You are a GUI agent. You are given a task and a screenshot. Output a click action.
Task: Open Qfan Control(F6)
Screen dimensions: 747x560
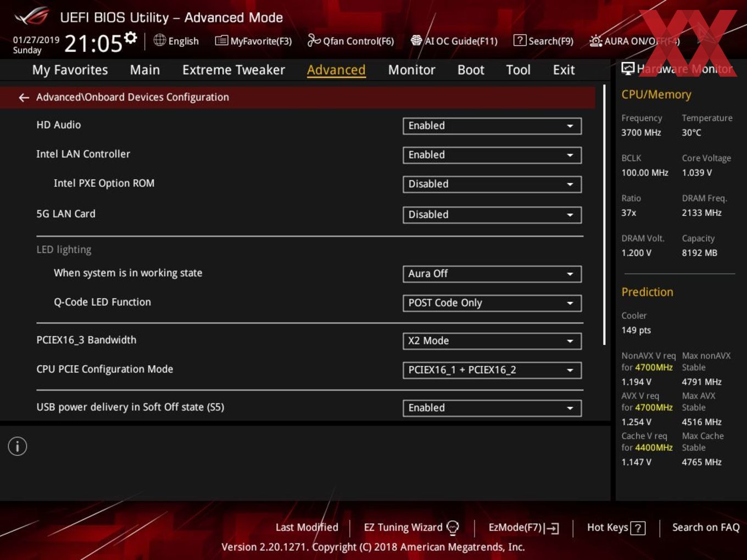pyautogui.click(x=350, y=41)
